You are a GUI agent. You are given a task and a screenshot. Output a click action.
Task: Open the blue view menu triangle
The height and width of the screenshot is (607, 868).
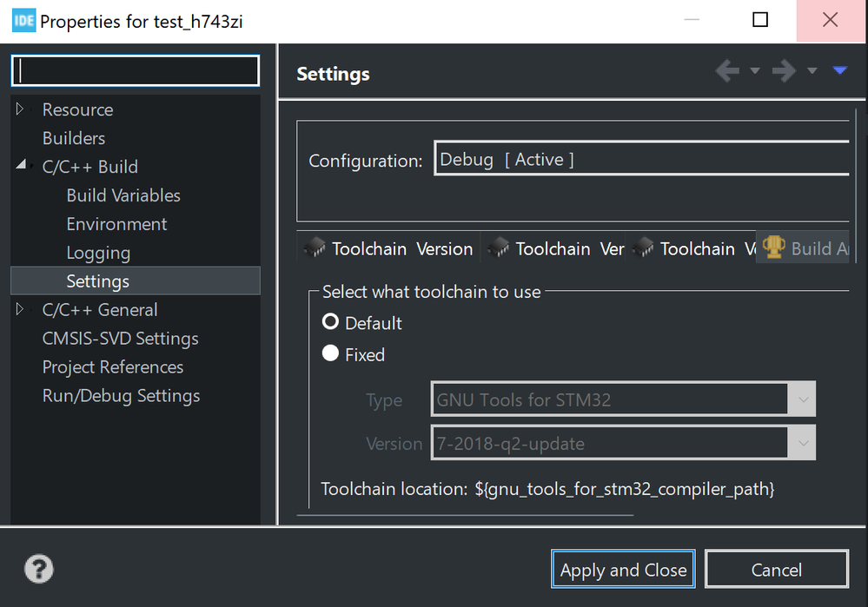pos(840,70)
